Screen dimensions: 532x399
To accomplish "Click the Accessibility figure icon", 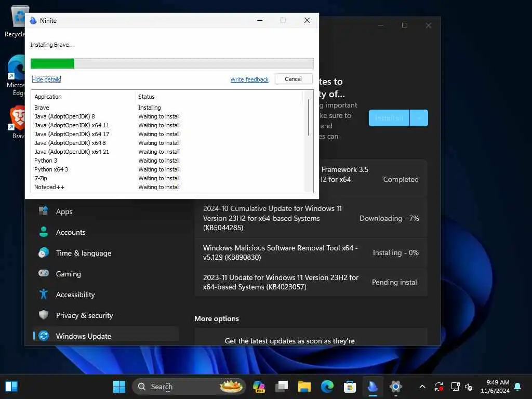I will (x=44, y=294).
